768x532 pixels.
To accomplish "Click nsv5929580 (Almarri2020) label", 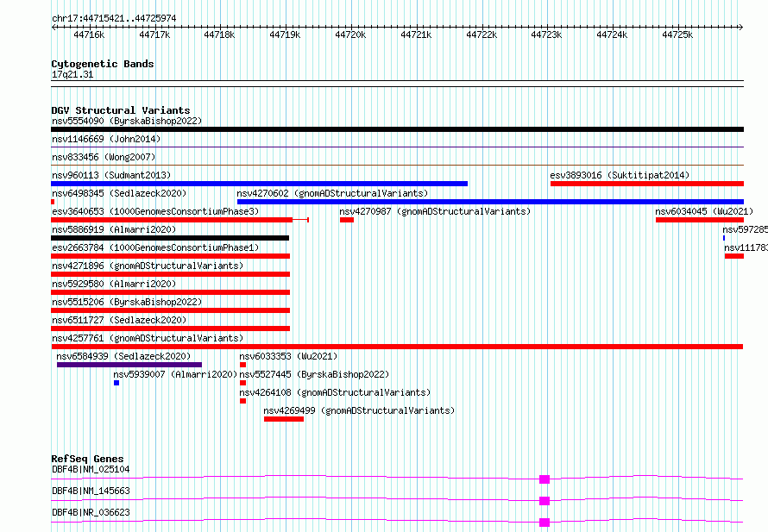I will point(114,284).
